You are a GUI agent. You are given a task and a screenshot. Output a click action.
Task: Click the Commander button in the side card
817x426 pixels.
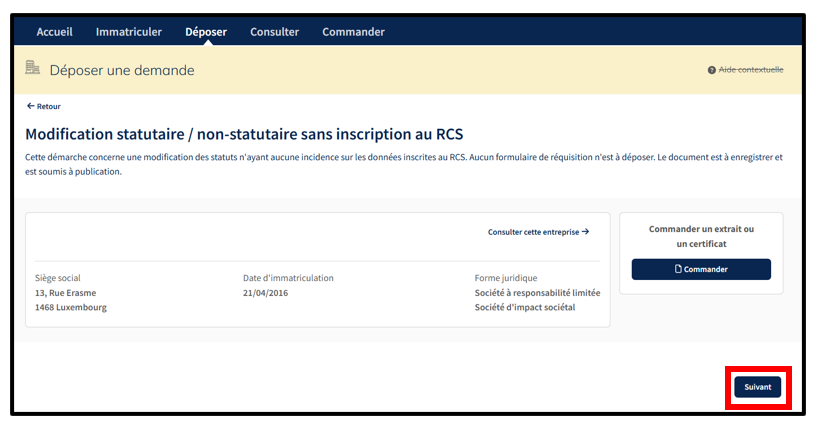[701, 269]
